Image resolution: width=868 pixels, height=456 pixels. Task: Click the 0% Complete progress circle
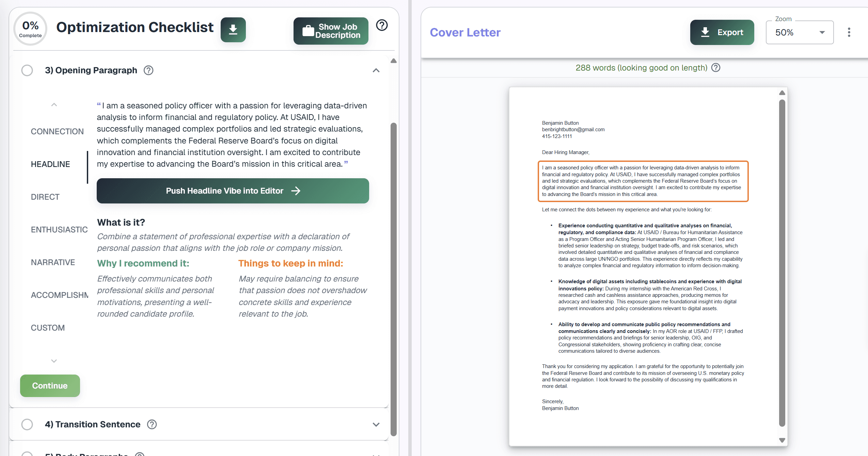[x=30, y=29]
